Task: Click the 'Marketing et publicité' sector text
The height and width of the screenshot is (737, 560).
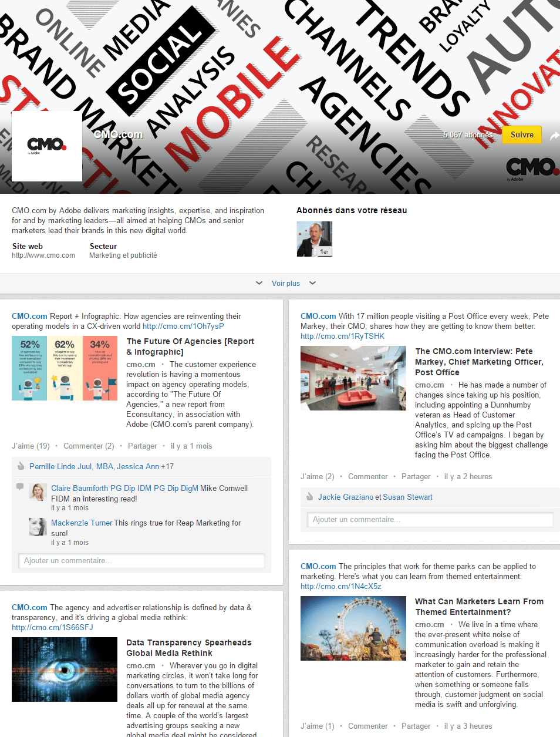Action: [x=123, y=255]
